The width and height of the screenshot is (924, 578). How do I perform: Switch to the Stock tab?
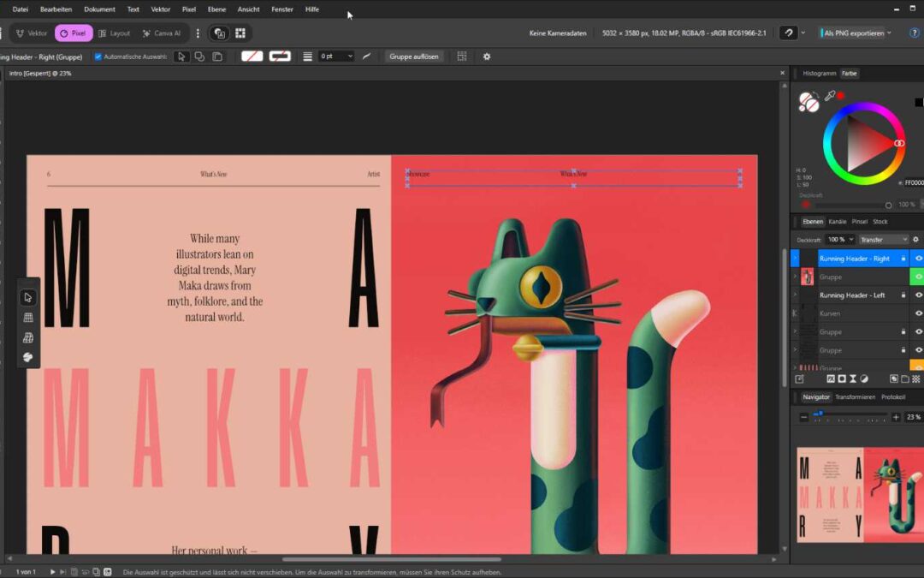[x=880, y=222]
